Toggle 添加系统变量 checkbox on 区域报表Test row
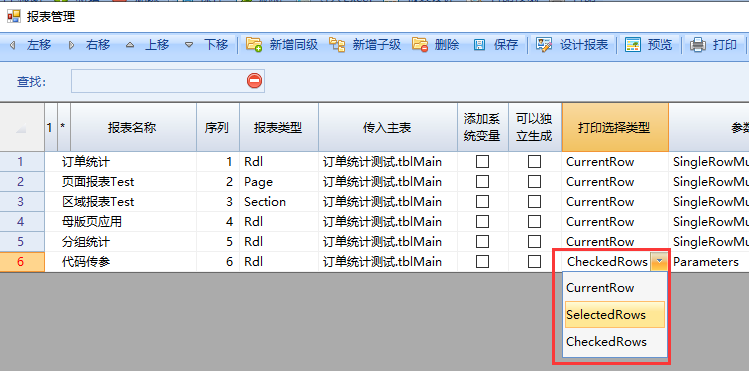Image resolution: width=749 pixels, height=371 pixels. [482, 202]
